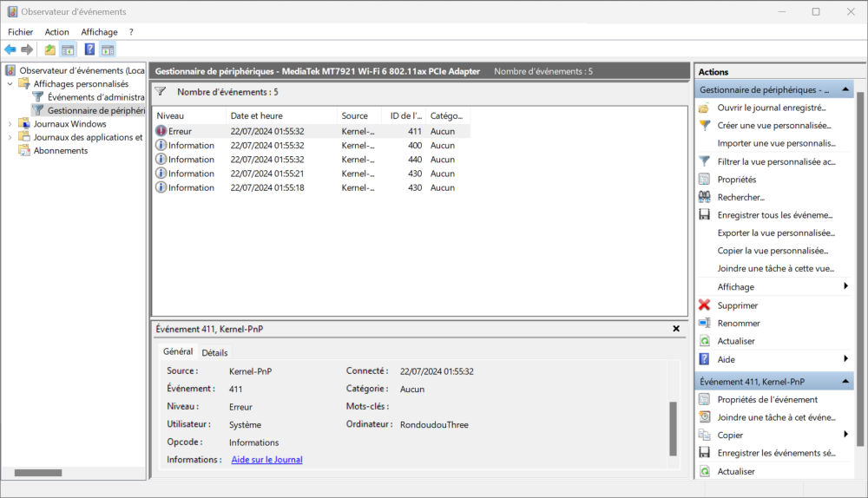Click the event details vertical scrollbar
The height and width of the screenshot is (498, 868).
[672, 427]
